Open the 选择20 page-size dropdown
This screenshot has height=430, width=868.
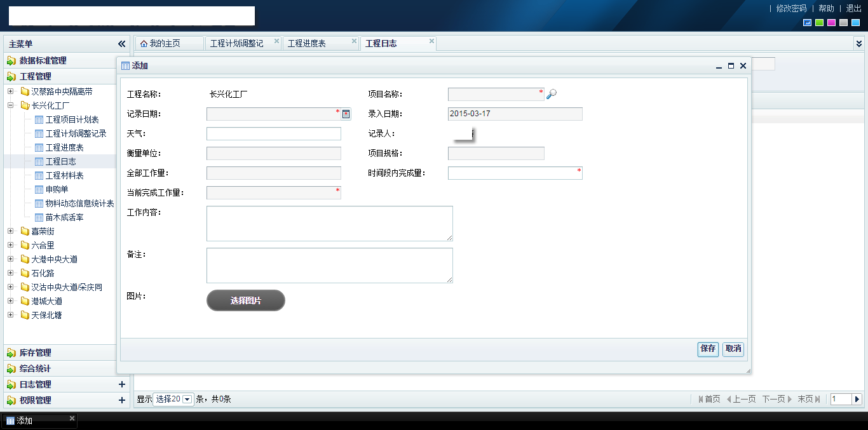[187, 400]
